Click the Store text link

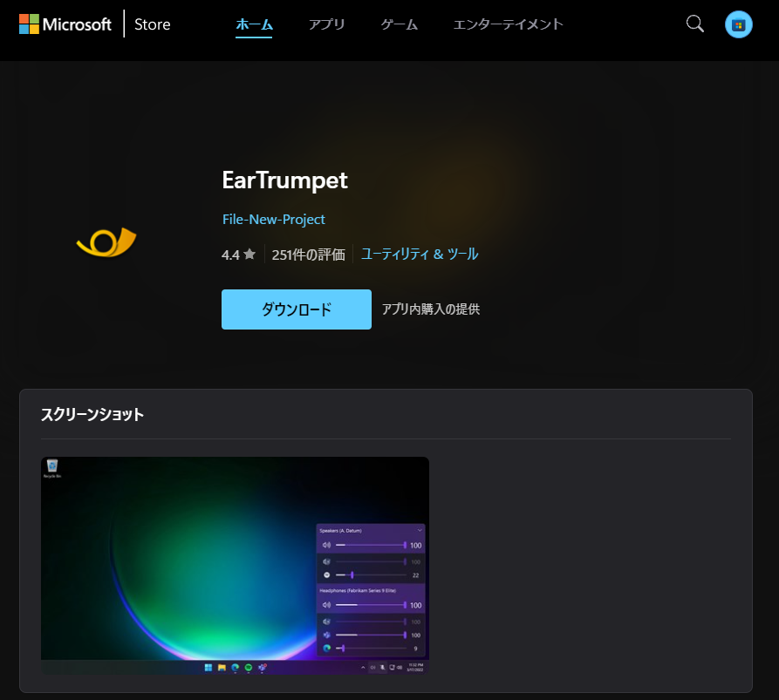coord(153,24)
